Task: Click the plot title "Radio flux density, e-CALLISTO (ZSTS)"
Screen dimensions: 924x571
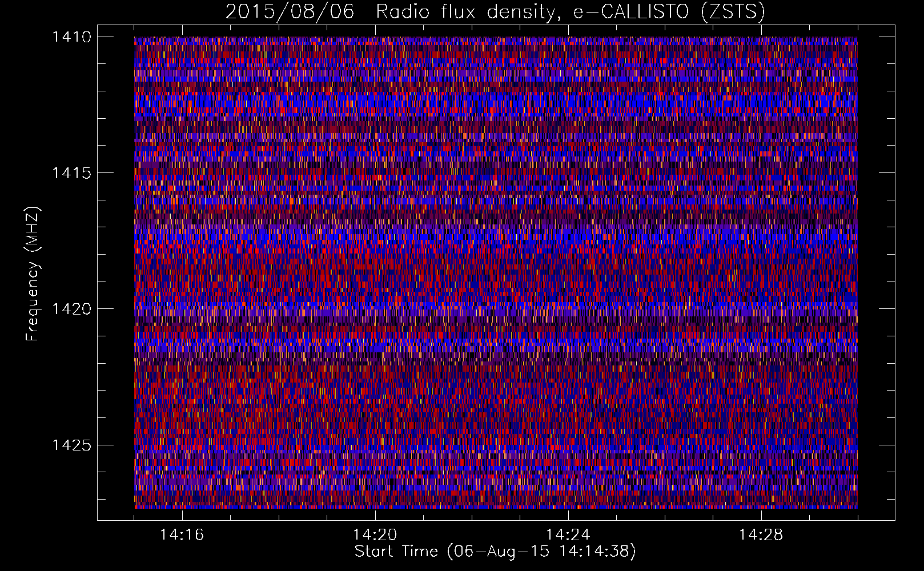Action: pos(570,11)
